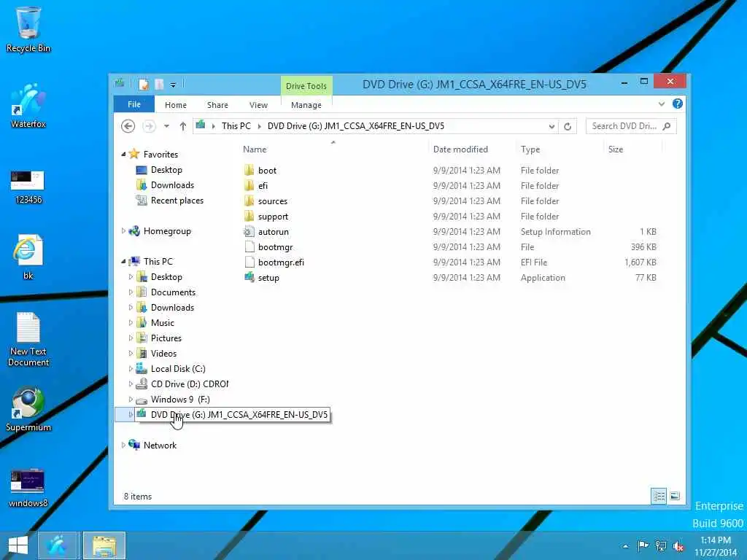
Task: Click the File Explorer taskbar button
Action: click(x=104, y=545)
